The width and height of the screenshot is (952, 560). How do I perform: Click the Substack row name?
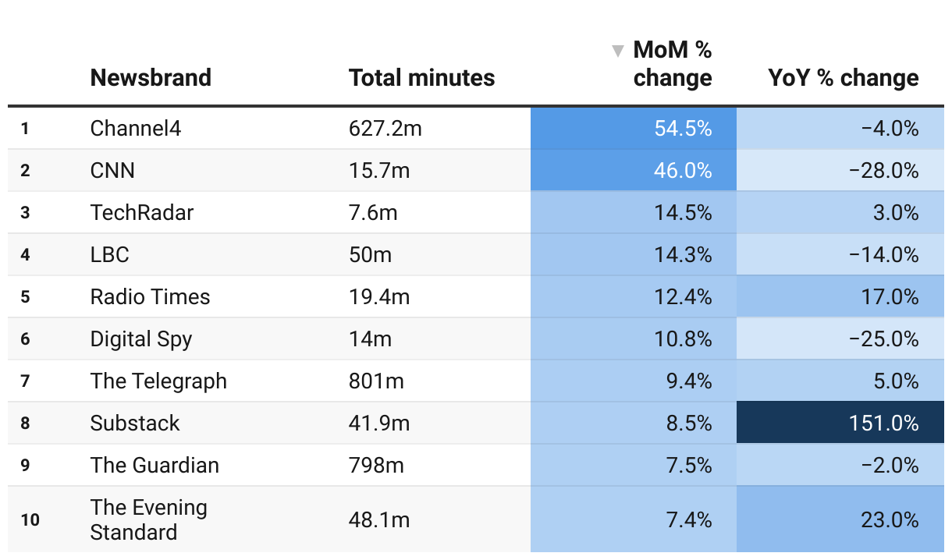point(135,424)
